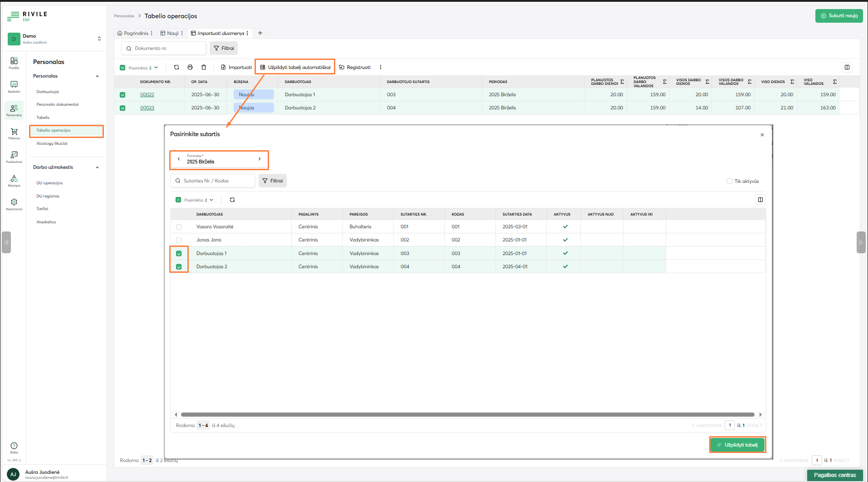The width and height of the screenshot is (868, 482).
Task: Open Pirkimai shopping cart sidebar icon
Action: click(x=14, y=133)
